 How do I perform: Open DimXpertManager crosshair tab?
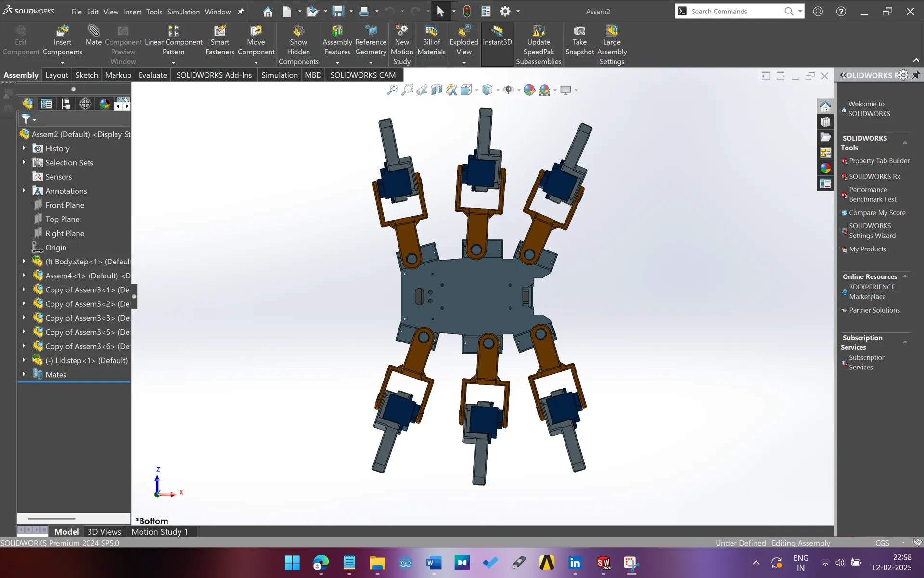pos(85,104)
